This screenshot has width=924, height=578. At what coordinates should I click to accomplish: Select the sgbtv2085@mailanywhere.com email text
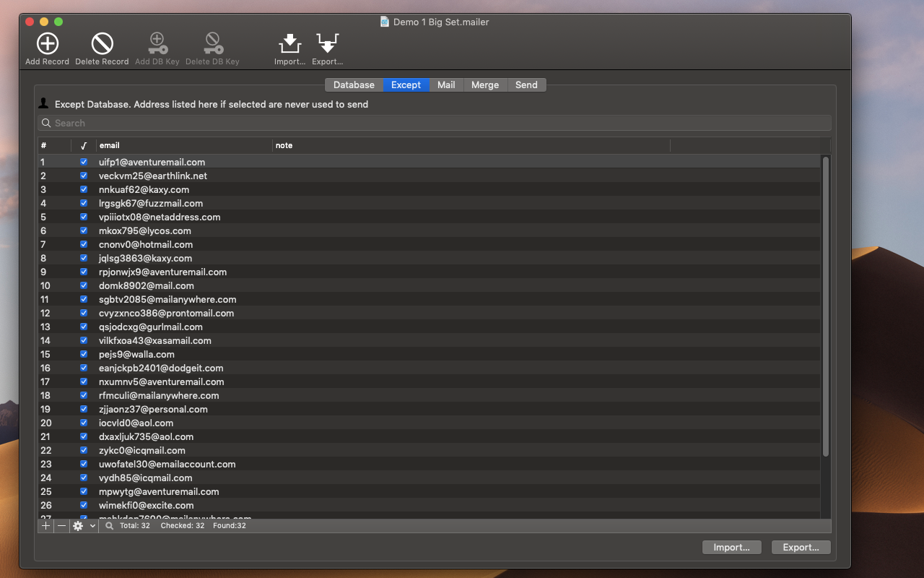(x=167, y=299)
